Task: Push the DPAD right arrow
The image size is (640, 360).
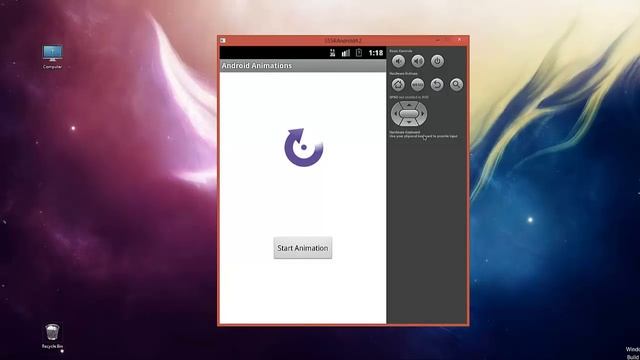Action: (423, 113)
